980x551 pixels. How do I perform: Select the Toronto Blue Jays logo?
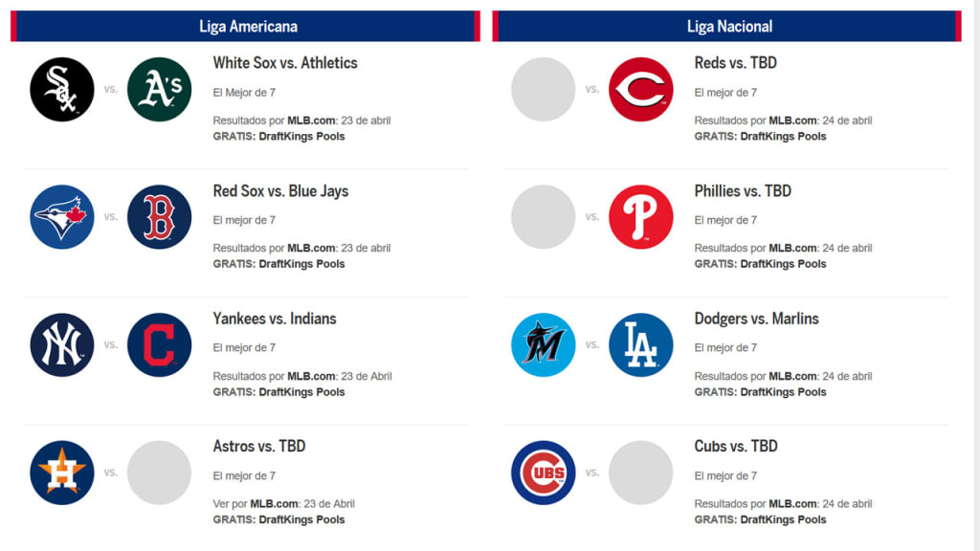[x=62, y=217]
